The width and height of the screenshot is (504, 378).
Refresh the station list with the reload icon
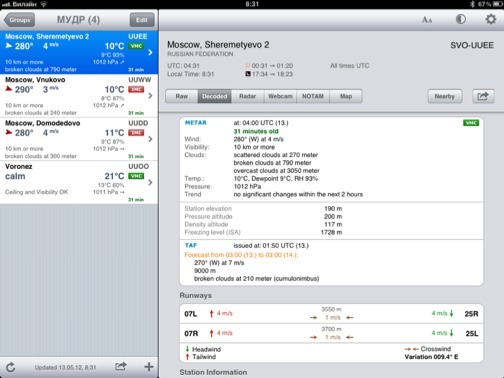click(11, 367)
